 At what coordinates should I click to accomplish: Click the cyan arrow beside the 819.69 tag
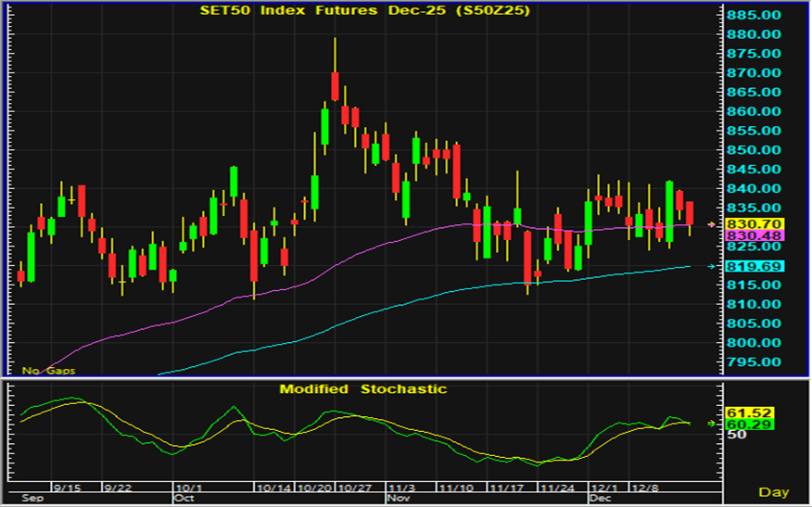(712, 267)
